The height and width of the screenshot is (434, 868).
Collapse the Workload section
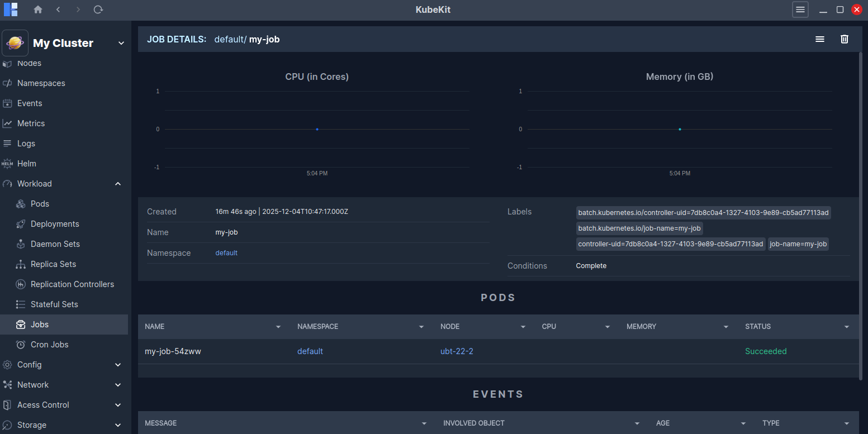click(117, 184)
